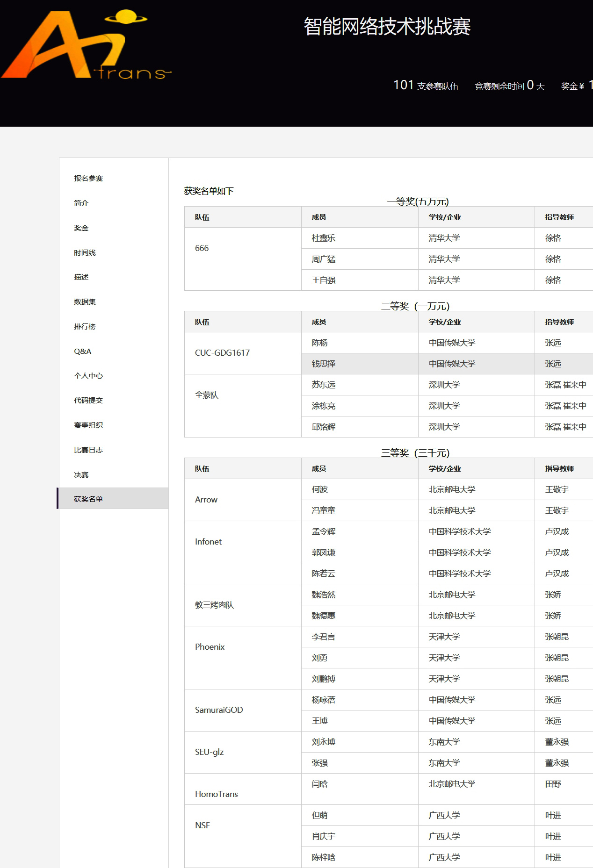Open the 比赛日志 page
This screenshot has height=868, width=593.
click(88, 450)
